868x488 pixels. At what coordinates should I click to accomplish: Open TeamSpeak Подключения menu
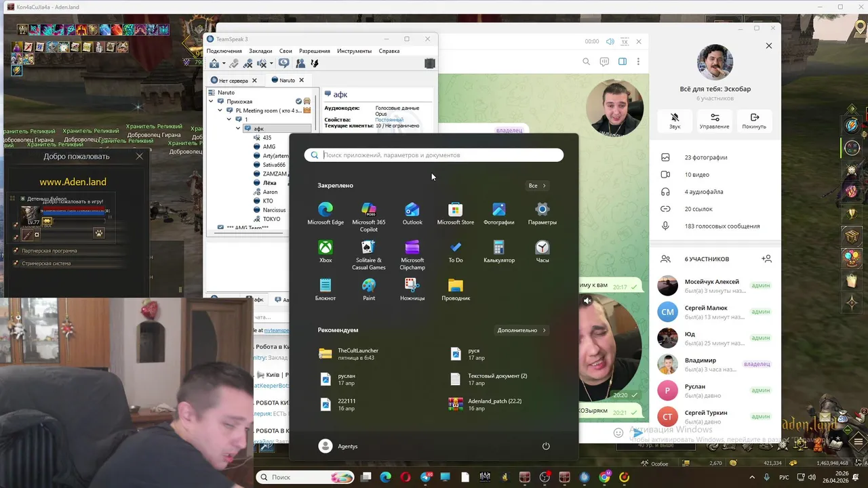224,51
